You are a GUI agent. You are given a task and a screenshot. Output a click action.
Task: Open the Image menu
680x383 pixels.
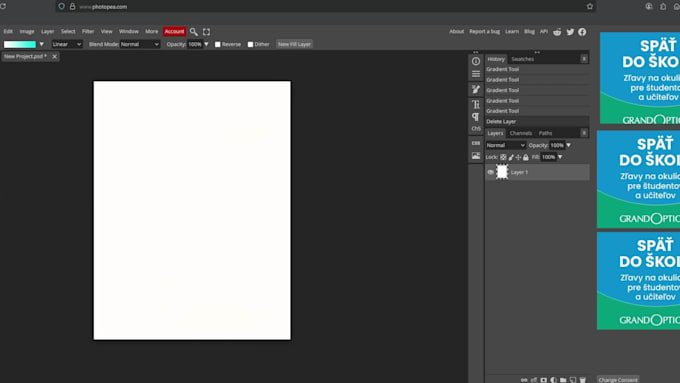coord(26,32)
